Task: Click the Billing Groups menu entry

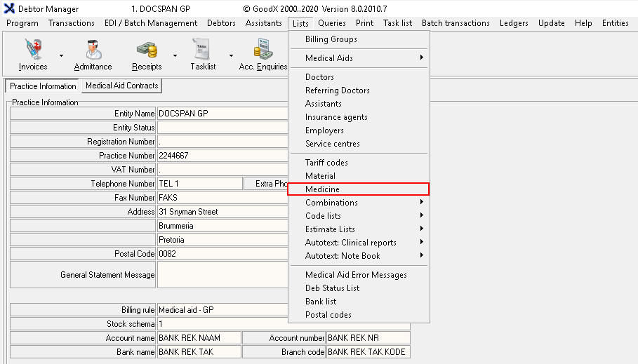Action: (331, 39)
